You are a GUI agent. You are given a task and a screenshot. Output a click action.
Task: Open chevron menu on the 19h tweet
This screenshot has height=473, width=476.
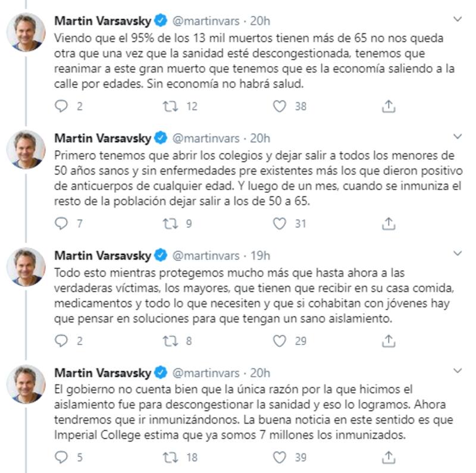[x=457, y=255]
